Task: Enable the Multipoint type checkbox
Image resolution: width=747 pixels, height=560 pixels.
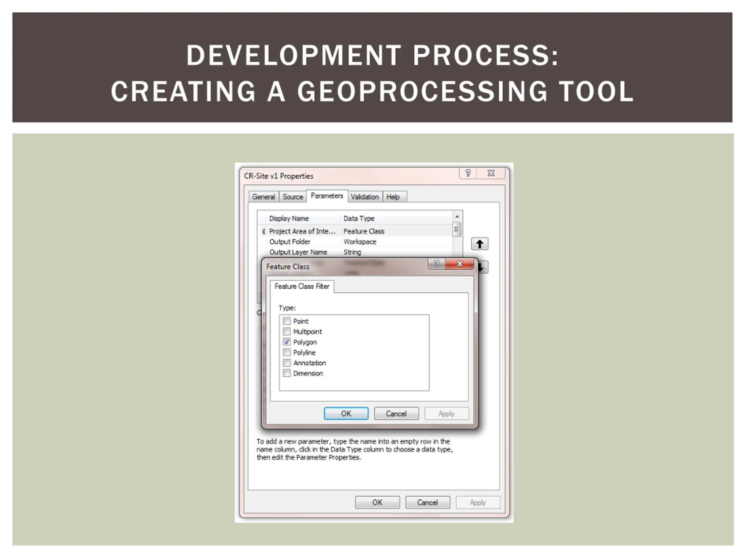Action: coord(287,331)
